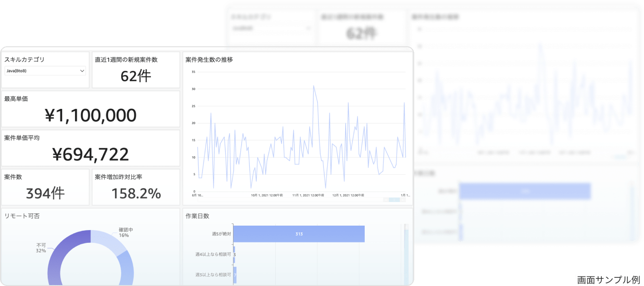This screenshot has width=644, height=286.
Task: Click the 案件発生数の推移 chart title
Action: coord(209,59)
